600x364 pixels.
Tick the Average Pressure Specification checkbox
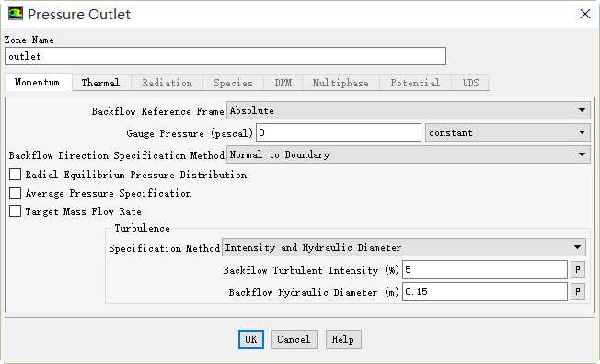click(15, 193)
